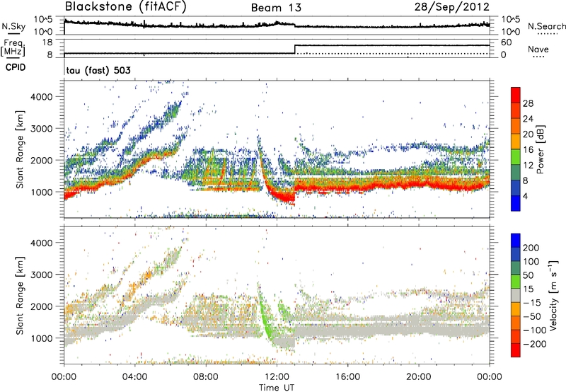566x392 pixels.
Task: Click the '28' value on Power colorbar
Action: pyautogui.click(x=528, y=103)
